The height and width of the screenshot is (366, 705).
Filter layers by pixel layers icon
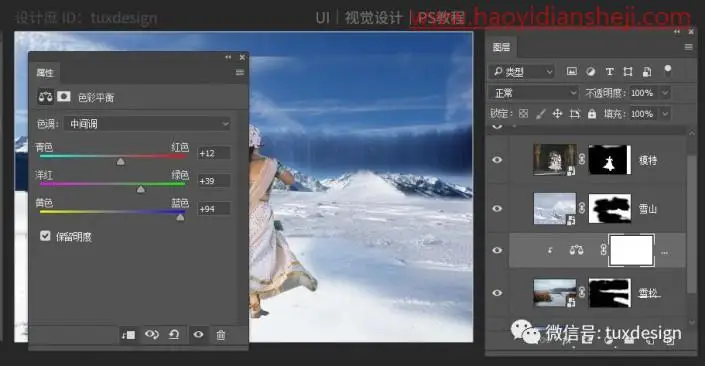pyautogui.click(x=571, y=71)
